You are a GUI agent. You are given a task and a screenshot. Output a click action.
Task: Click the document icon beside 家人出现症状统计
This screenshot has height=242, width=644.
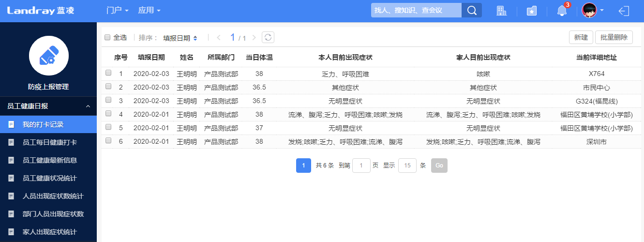(11, 232)
